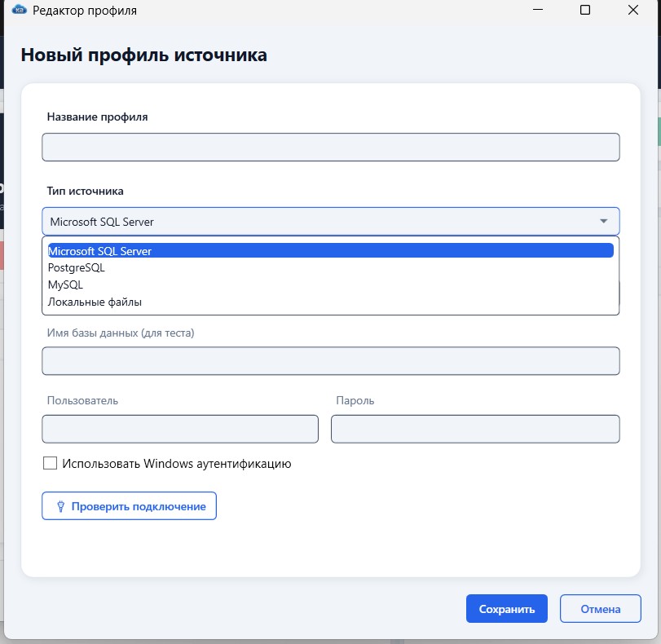
Task: Enable Использовать Windows аутентификацию checkbox
Action: tap(51, 465)
